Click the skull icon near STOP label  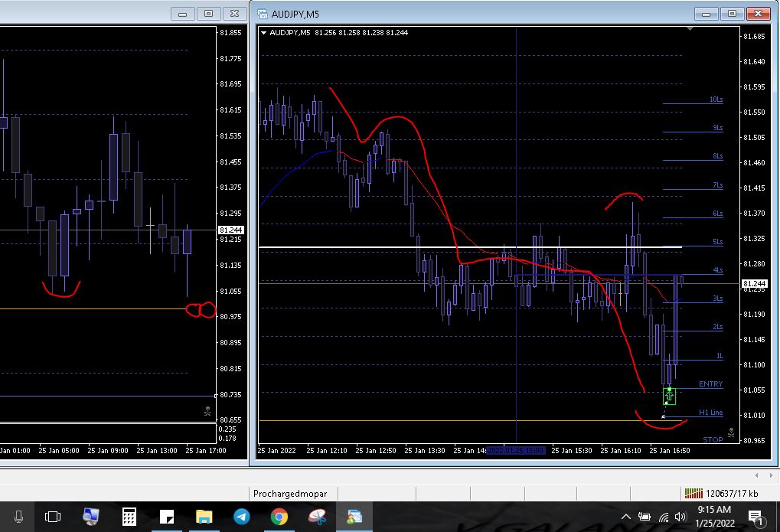(x=731, y=433)
